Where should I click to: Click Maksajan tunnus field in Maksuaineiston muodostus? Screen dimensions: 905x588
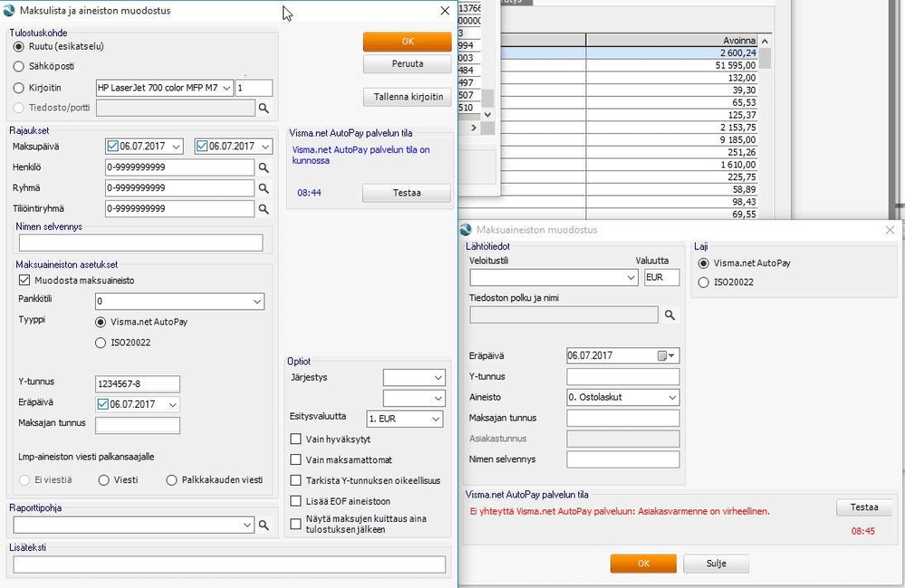(623, 419)
